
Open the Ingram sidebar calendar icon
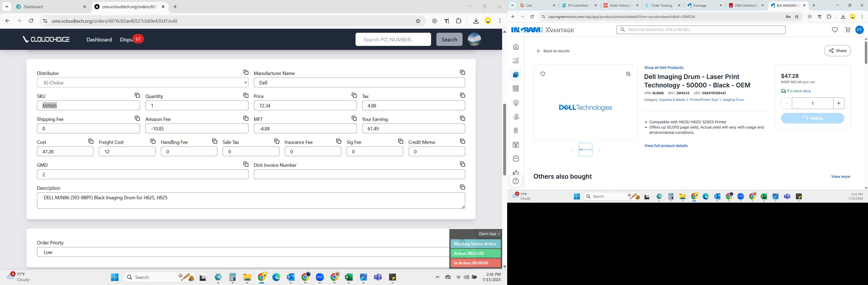(x=516, y=145)
